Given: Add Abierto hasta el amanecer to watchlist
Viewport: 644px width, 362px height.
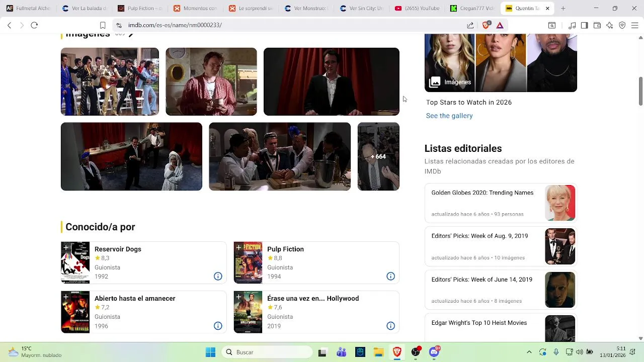Looking at the screenshot, I should (x=66, y=297).
